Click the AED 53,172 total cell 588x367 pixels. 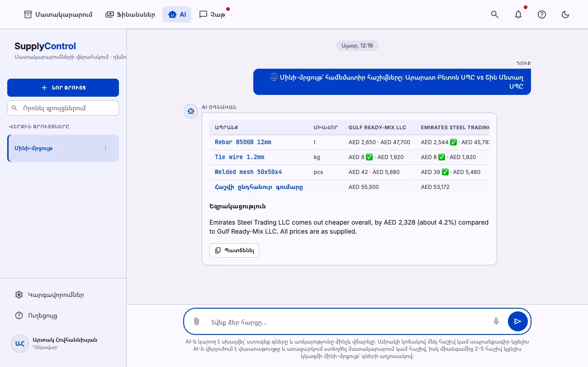435,187
